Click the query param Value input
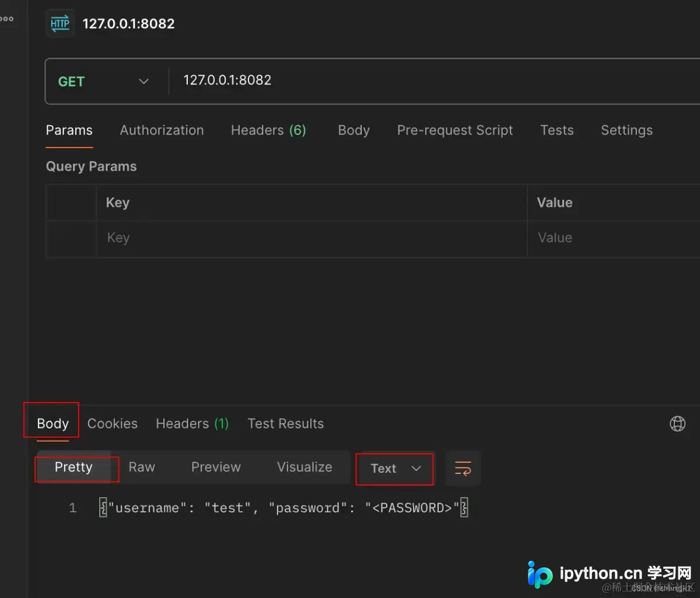Image resolution: width=700 pixels, height=598 pixels. 614,238
